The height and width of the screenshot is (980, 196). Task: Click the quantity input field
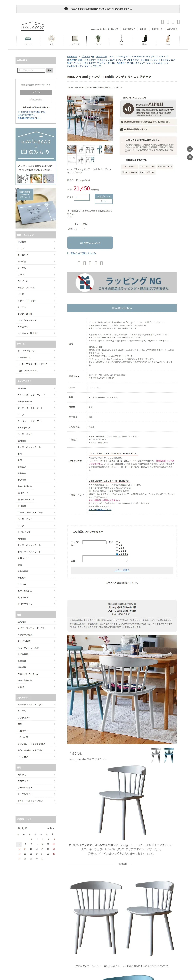[82, 197]
